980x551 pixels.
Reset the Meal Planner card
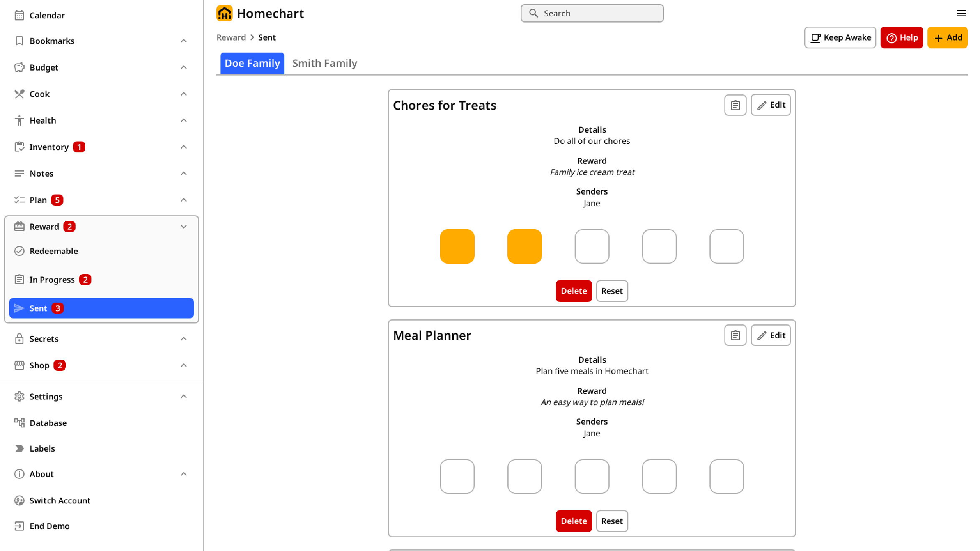point(612,521)
